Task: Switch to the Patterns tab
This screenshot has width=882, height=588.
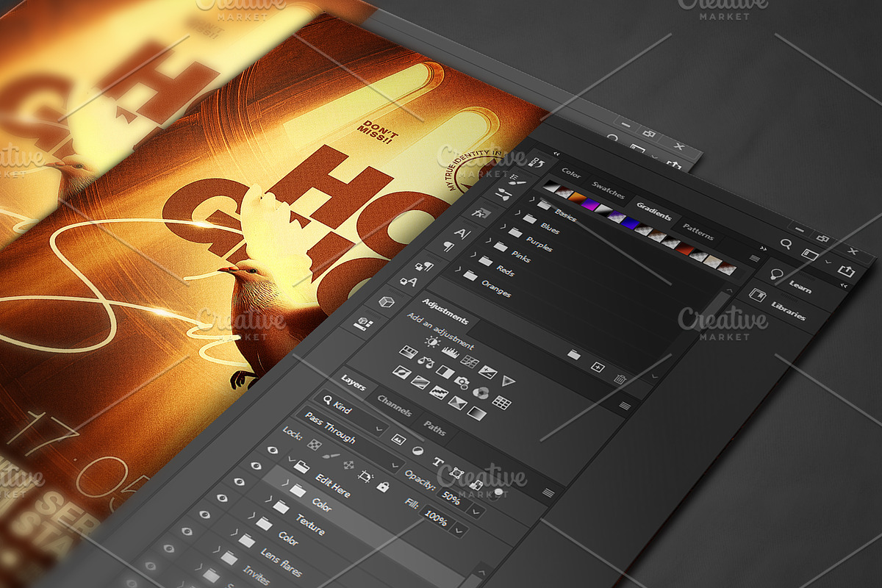Action: [698, 232]
